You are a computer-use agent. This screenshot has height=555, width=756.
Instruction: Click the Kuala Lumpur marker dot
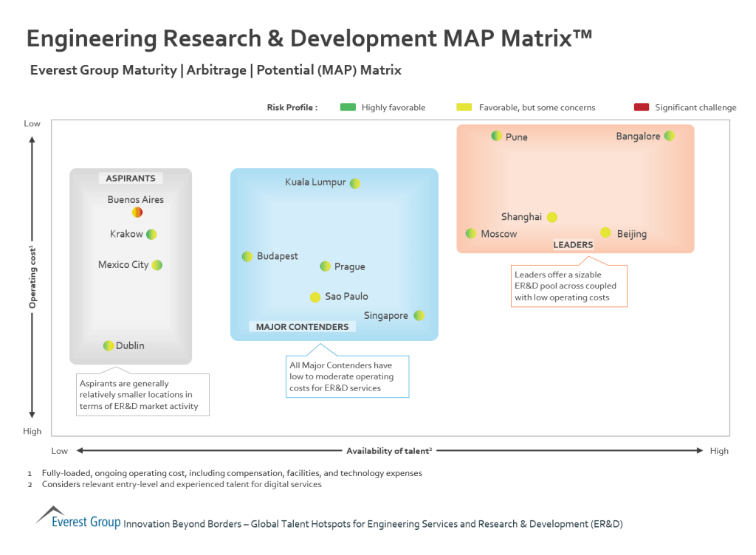[x=355, y=183]
